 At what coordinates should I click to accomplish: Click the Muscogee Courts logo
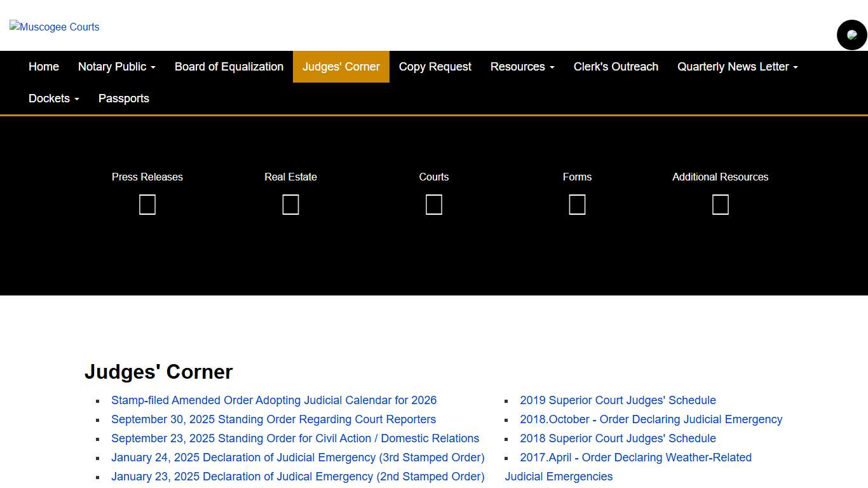[x=54, y=27]
